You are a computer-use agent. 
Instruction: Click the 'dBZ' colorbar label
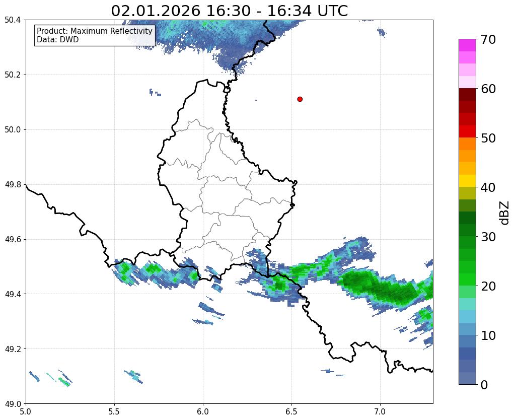coord(505,213)
